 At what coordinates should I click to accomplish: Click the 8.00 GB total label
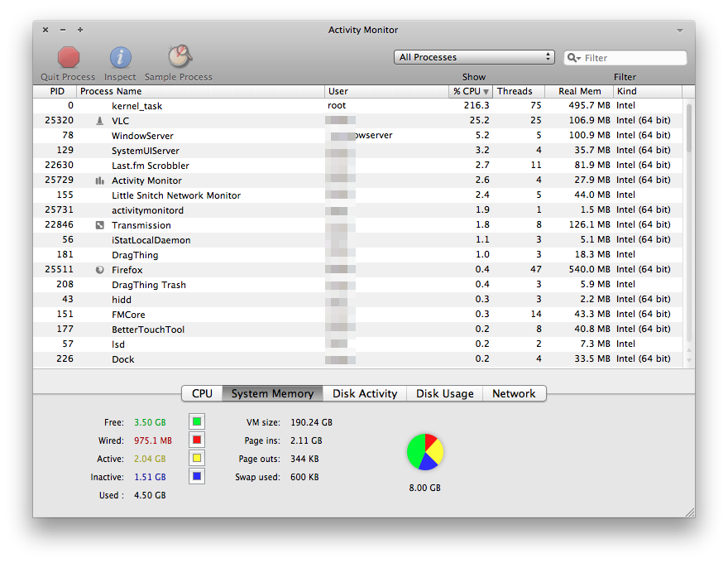[x=425, y=488]
